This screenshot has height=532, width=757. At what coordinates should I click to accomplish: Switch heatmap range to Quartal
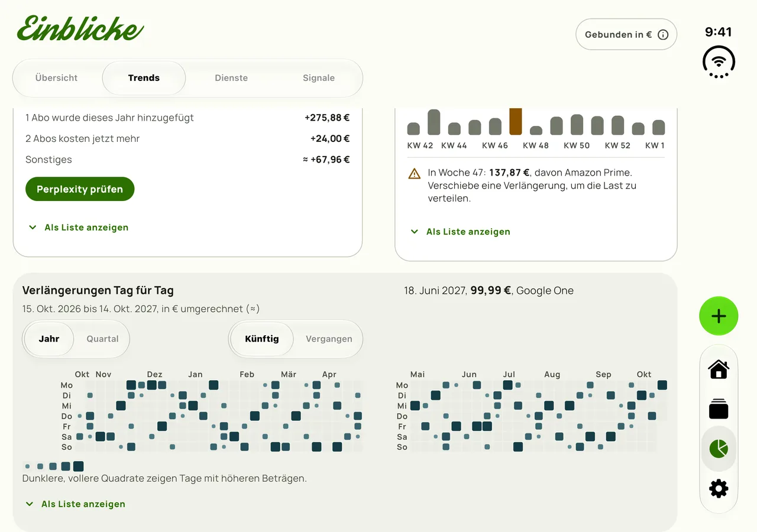click(x=102, y=339)
